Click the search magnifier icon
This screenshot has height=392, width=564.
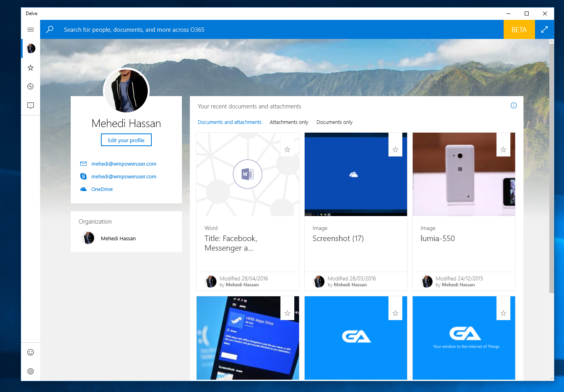coord(50,29)
